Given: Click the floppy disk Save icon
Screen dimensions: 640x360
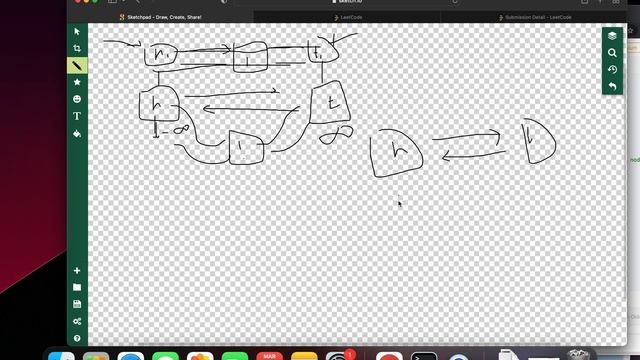Looking at the screenshot, I should [x=77, y=304].
